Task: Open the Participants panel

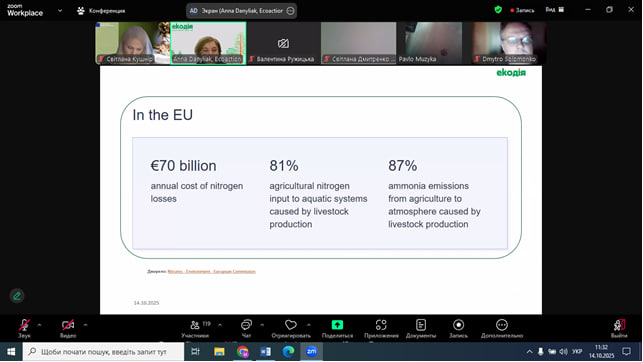Action: 195,325
